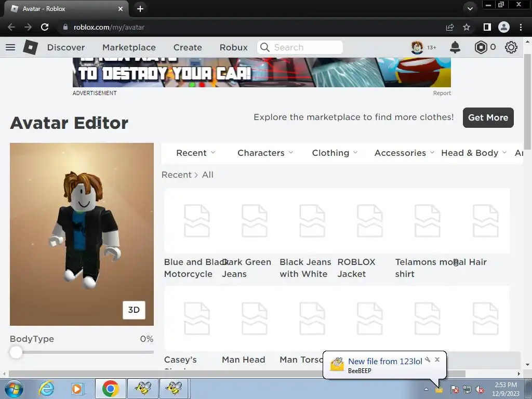The width and height of the screenshot is (532, 399).
Task: Click the network tray icon
Action: (467, 390)
